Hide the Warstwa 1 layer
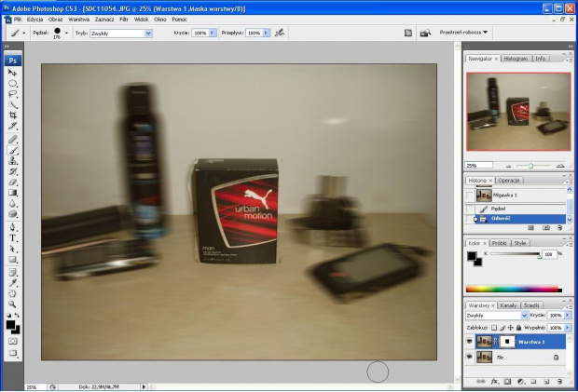This screenshot has width=578, height=392. (469, 342)
